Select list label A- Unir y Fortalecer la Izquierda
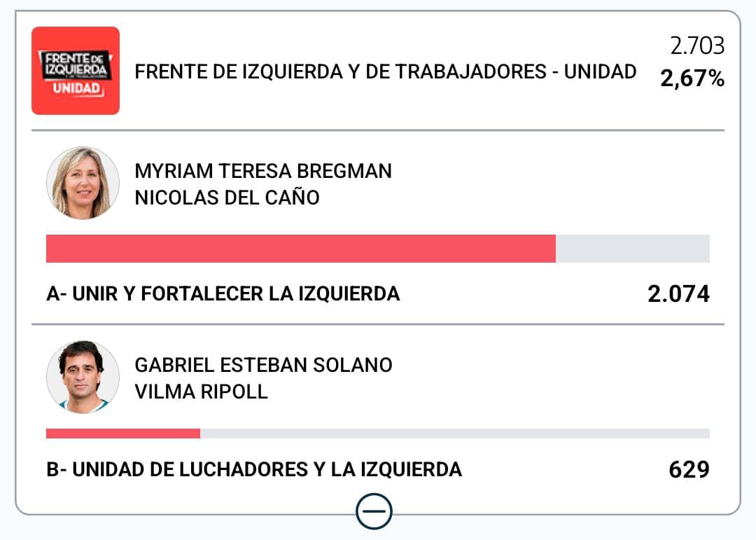This screenshot has width=756, height=540. [223, 293]
